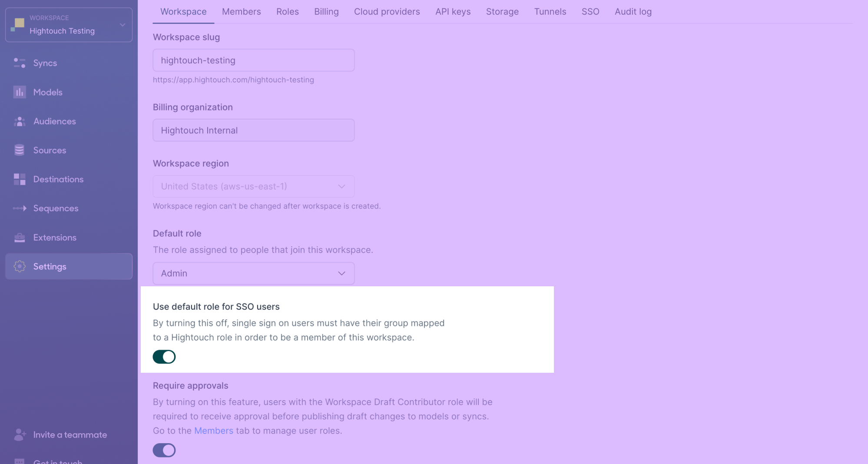Toggle the Require approvals switch
The image size is (868, 464).
coord(164,450)
